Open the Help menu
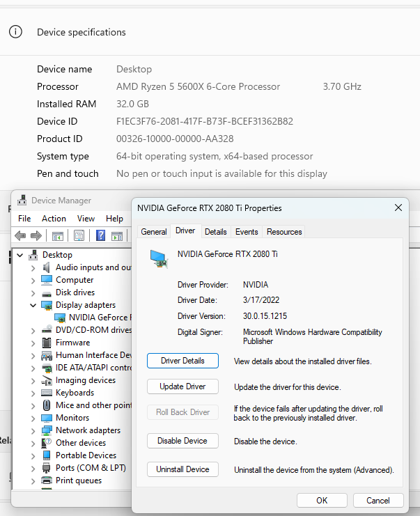 click(x=114, y=219)
